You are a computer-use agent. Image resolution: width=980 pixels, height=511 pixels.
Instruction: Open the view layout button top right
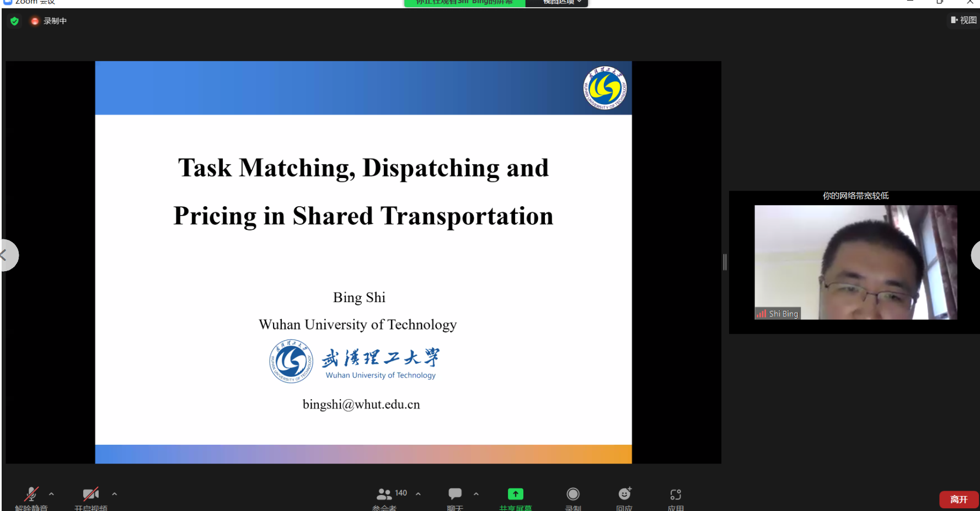[x=963, y=20]
